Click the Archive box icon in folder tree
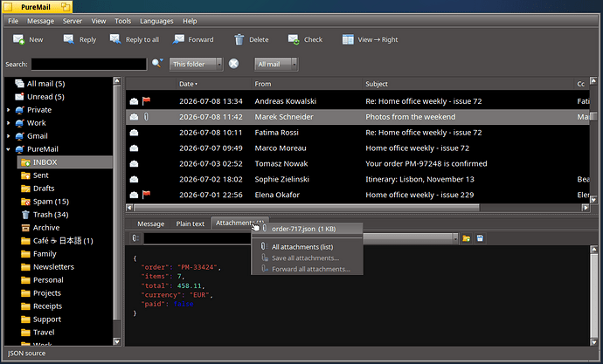The image size is (603, 364). [25, 227]
